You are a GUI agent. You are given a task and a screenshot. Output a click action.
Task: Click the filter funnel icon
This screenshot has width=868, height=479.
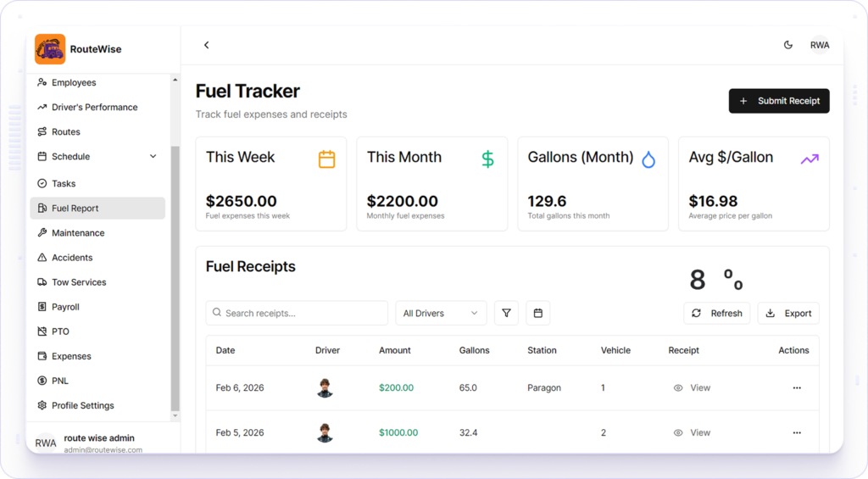pos(506,313)
